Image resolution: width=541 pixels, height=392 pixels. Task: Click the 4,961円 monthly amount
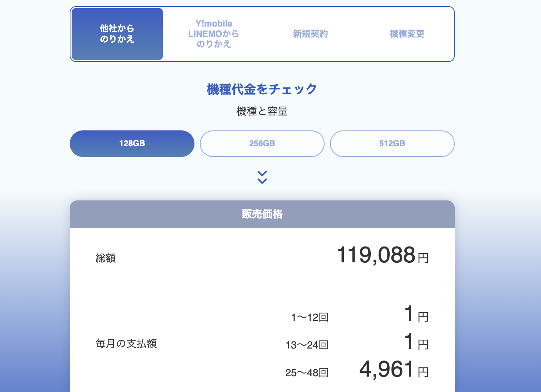(x=394, y=370)
